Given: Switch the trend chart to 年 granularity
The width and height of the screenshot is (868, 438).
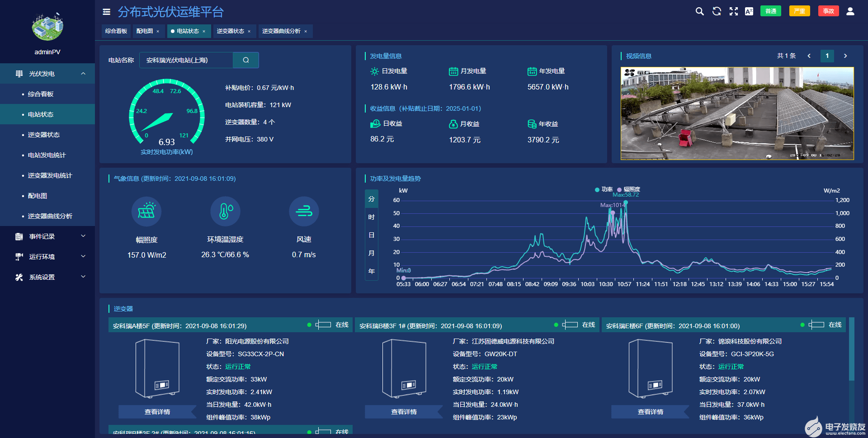Looking at the screenshot, I should pyautogui.click(x=372, y=271).
